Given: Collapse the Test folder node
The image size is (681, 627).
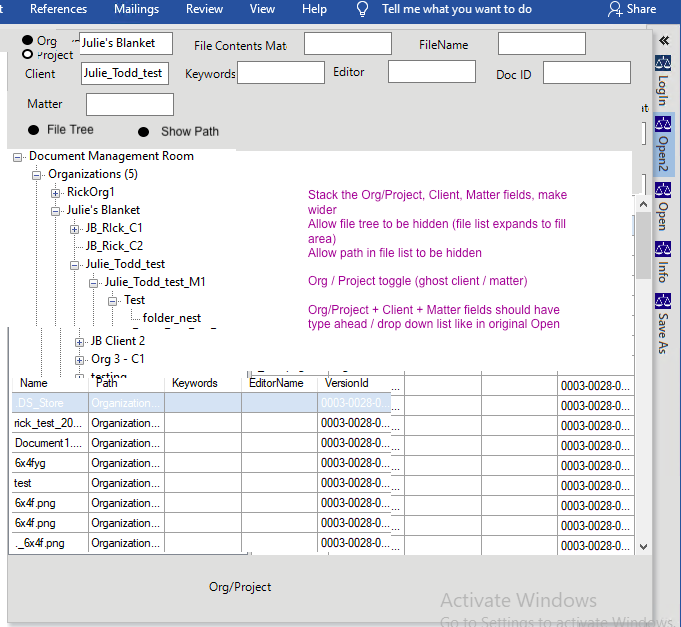Looking at the screenshot, I should pos(112,301).
